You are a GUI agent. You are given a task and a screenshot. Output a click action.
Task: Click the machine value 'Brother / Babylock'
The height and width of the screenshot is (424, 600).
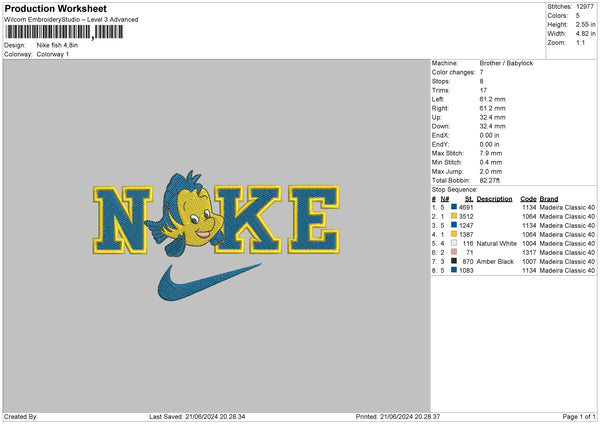[506, 63]
